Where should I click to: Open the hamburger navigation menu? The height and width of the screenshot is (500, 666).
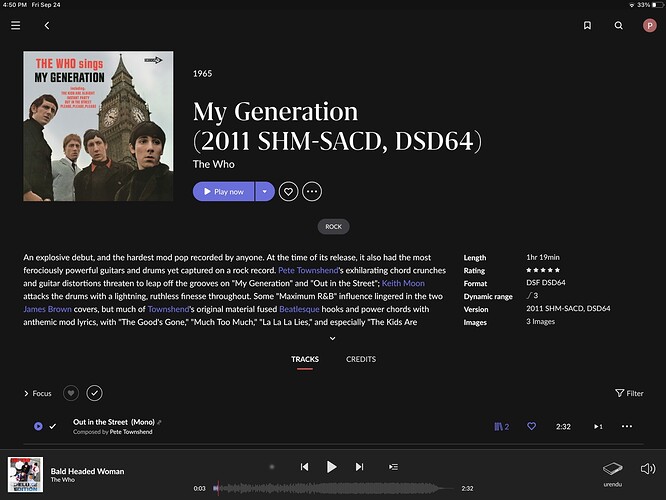(x=16, y=25)
